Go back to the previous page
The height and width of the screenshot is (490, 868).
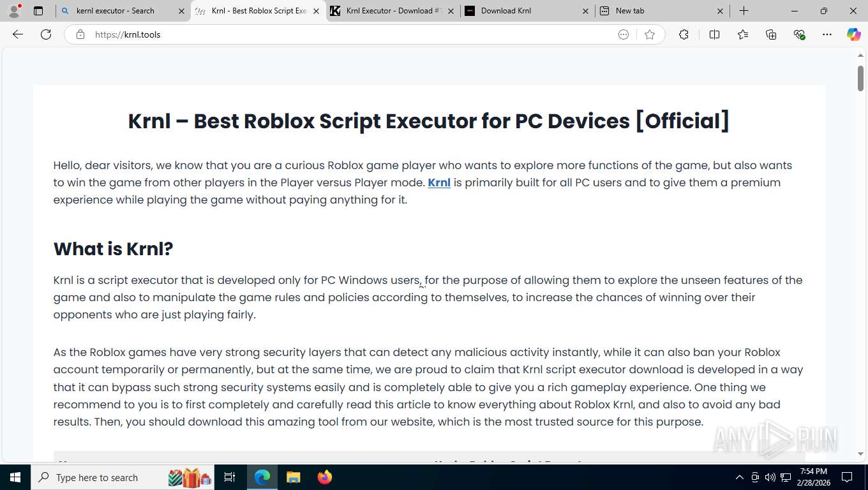point(18,34)
